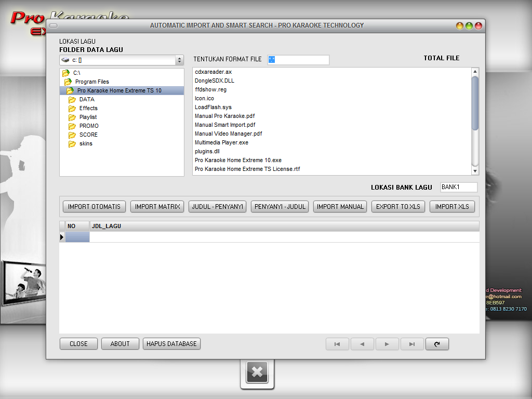Click the Effects folder icon
532x399 pixels.
pyautogui.click(x=72, y=108)
